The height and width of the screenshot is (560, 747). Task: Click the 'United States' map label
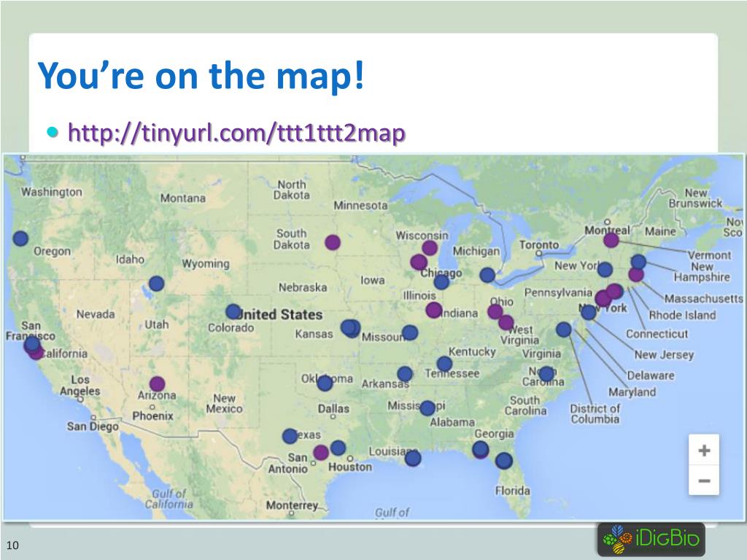(x=280, y=314)
